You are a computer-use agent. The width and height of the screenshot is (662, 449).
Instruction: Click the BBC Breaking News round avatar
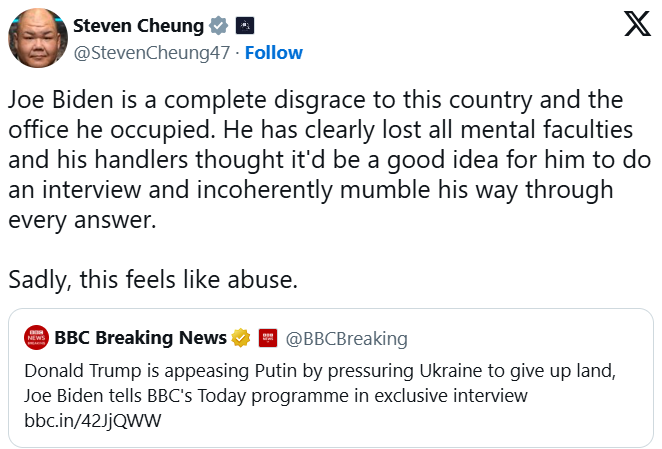(37, 337)
